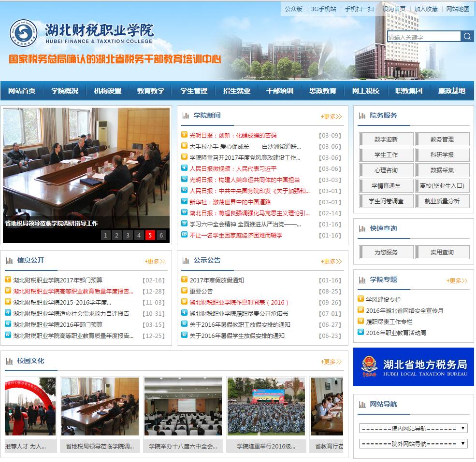This screenshot has height=462, width=476.
Task: Select slide 1 in the photo carousel
Action: pos(106,235)
